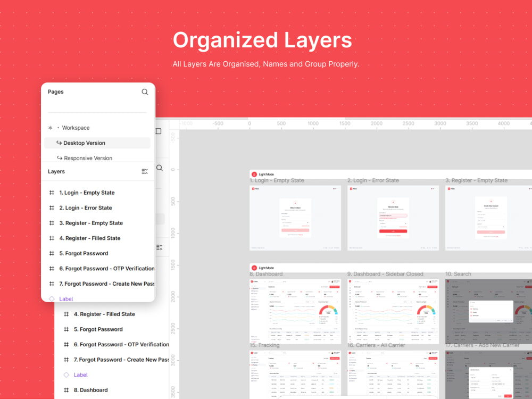This screenshot has height=399, width=532.
Task: Open 10. Search canvas frame
Action: tap(488, 311)
